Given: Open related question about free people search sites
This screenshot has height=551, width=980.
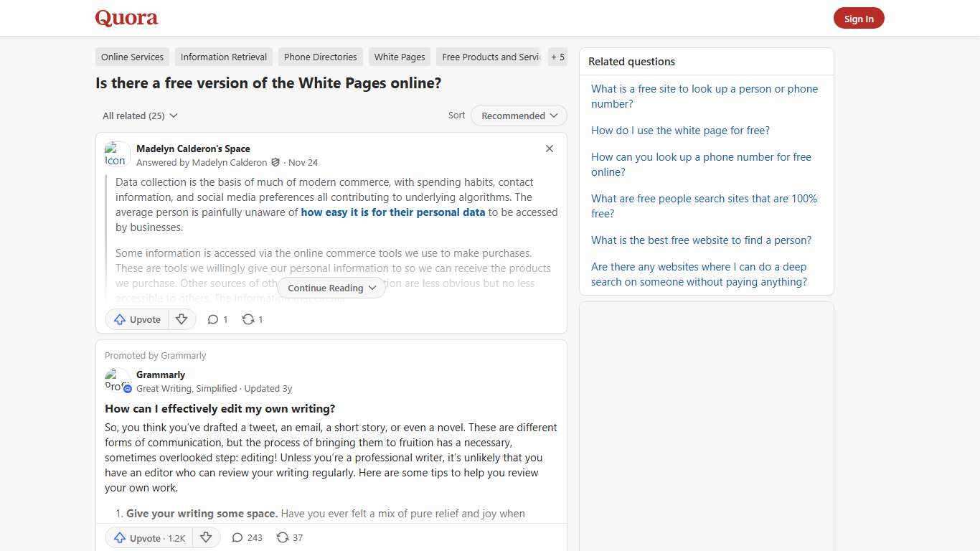Looking at the screenshot, I should [x=704, y=206].
